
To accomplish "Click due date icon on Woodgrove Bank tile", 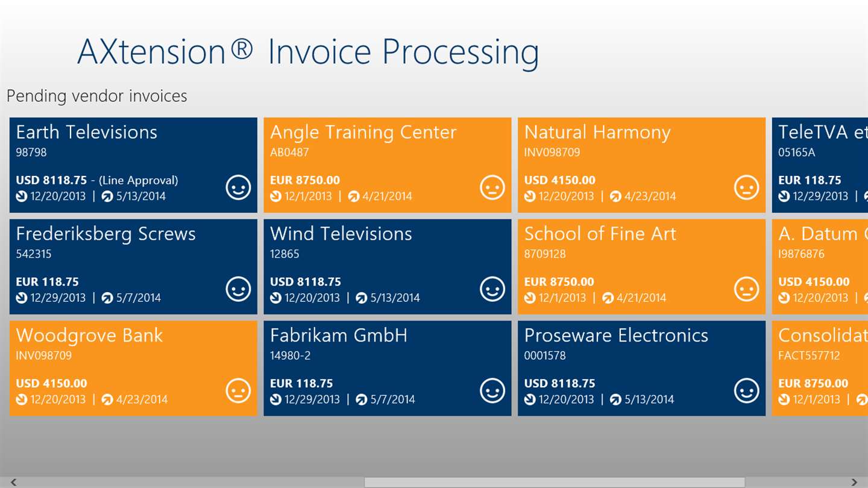I will pos(107,399).
